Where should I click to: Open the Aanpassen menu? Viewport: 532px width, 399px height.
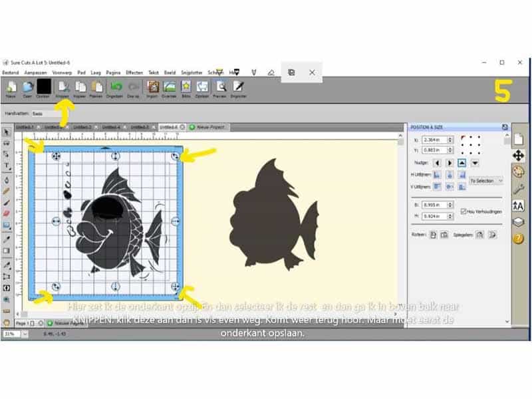[36, 72]
